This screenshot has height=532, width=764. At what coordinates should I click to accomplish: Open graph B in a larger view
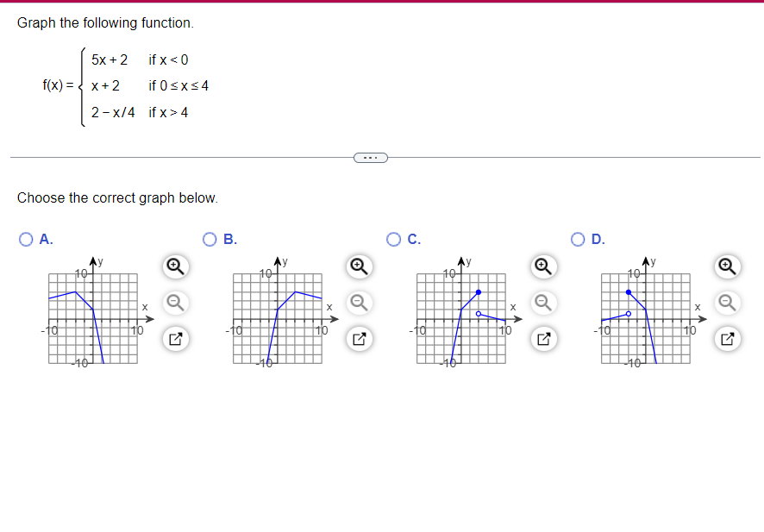pos(359,339)
